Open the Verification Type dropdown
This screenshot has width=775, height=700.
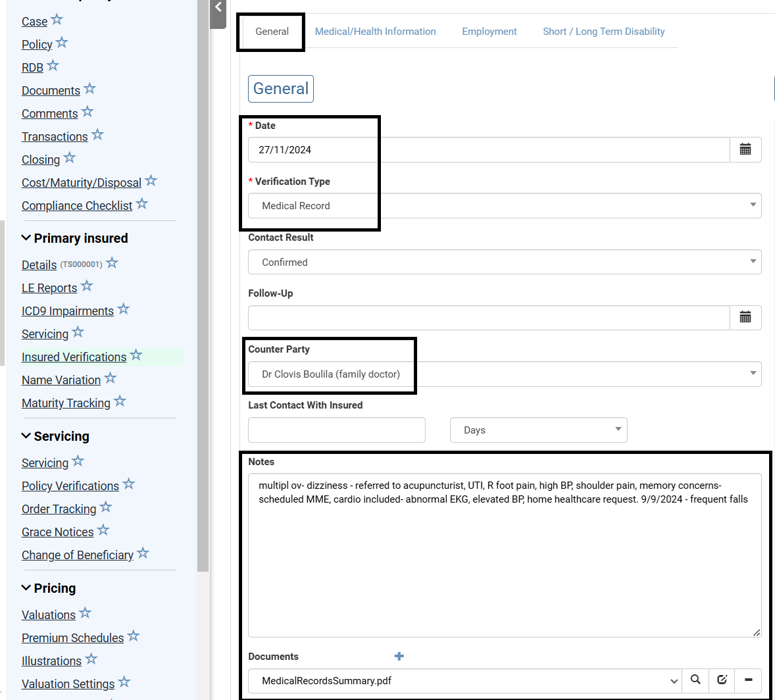504,206
